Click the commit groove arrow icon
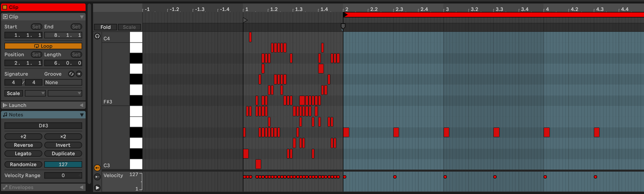This screenshot has width=644, height=194. click(79, 74)
